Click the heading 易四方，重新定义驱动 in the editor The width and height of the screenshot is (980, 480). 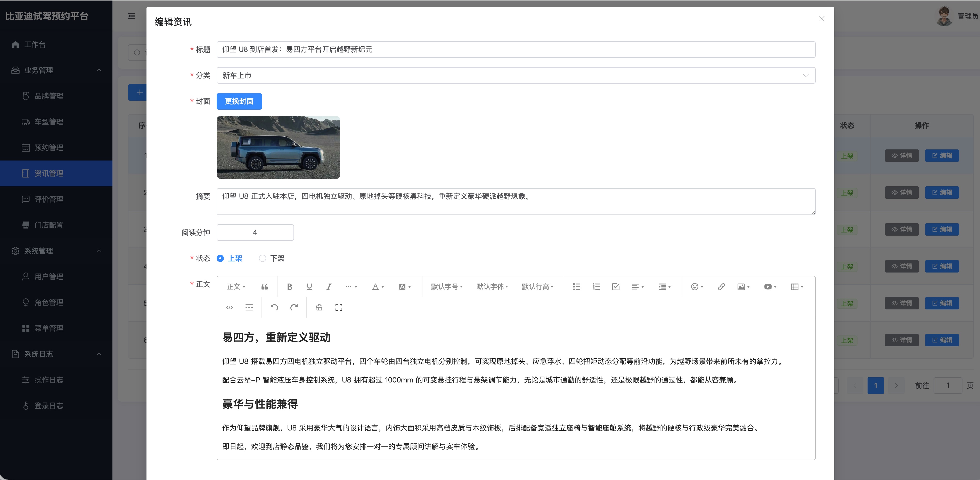tap(276, 337)
